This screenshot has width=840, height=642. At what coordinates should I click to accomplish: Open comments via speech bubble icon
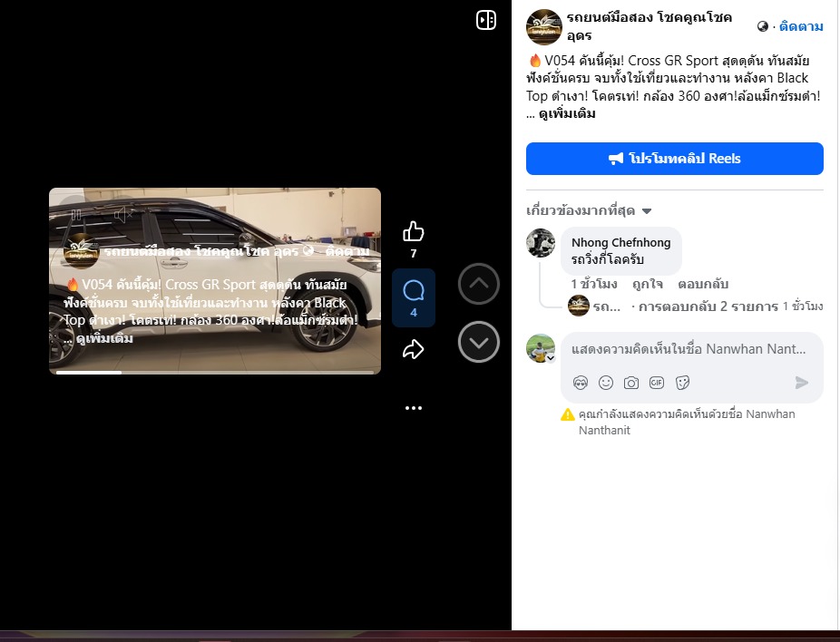[x=414, y=291]
